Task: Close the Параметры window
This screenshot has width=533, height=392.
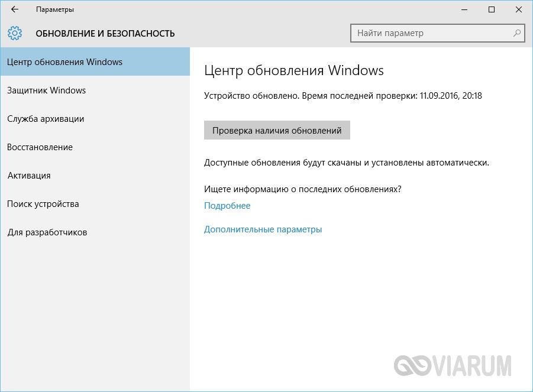Action: pyautogui.click(x=518, y=9)
